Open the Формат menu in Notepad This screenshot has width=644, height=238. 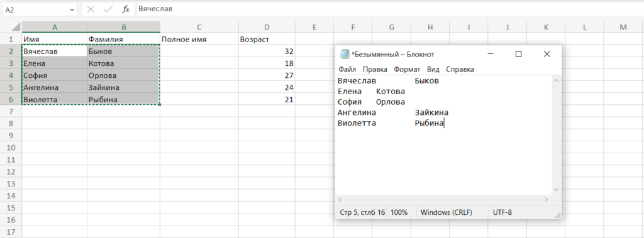click(x=407, y=69)
